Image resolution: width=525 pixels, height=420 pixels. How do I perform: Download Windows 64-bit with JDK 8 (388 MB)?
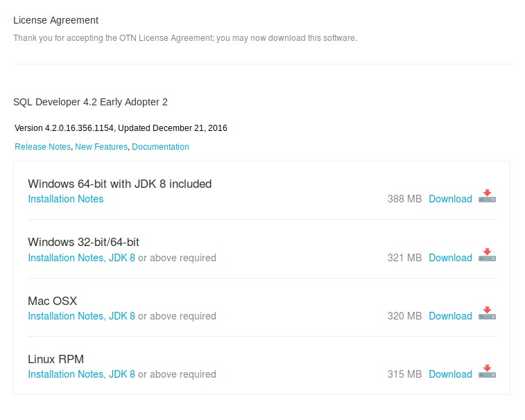coord(450,199)
